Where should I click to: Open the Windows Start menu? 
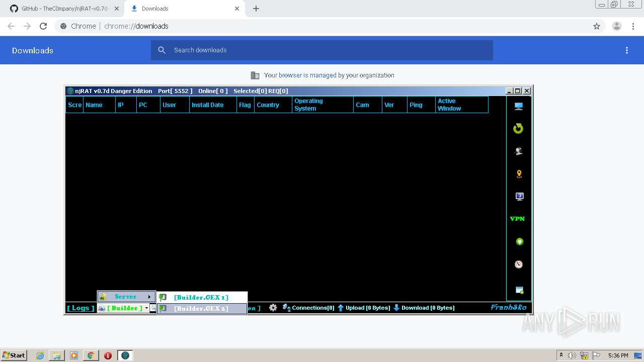point(14,355)
